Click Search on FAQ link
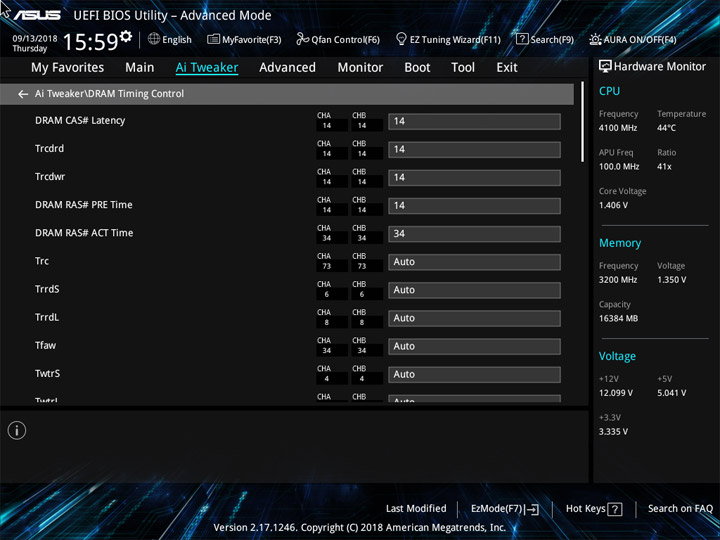720x540 pixels. (x=680, y=508)
